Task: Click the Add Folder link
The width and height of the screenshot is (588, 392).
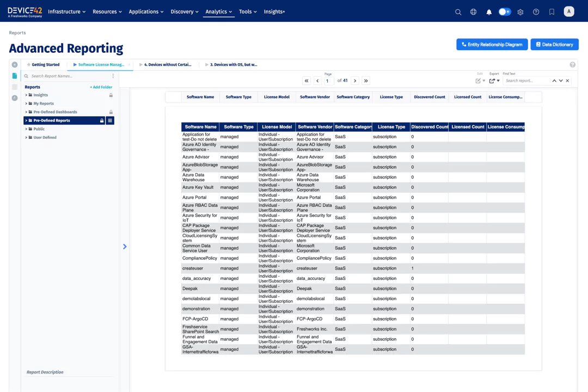Action: 101,87
